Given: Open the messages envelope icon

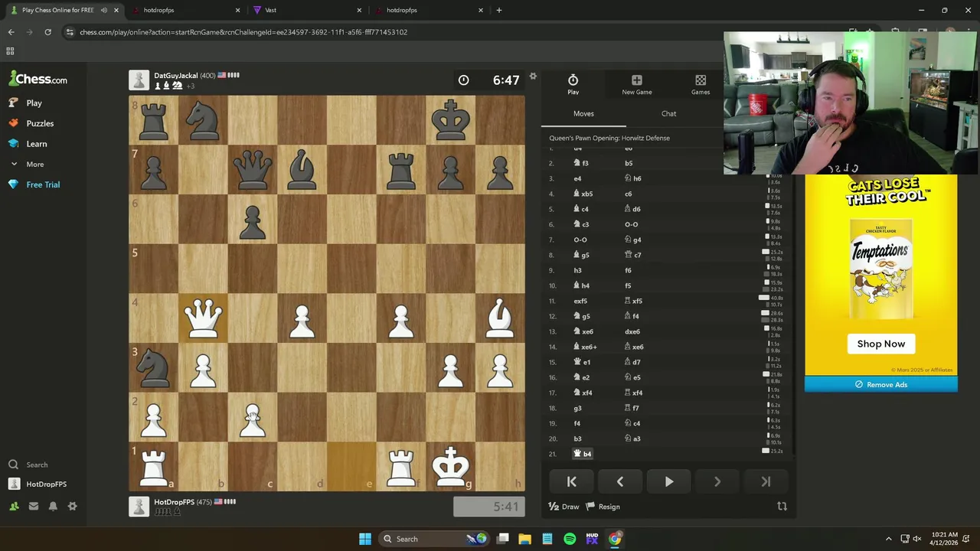Looking at the screenshot, I should point(34,506).
